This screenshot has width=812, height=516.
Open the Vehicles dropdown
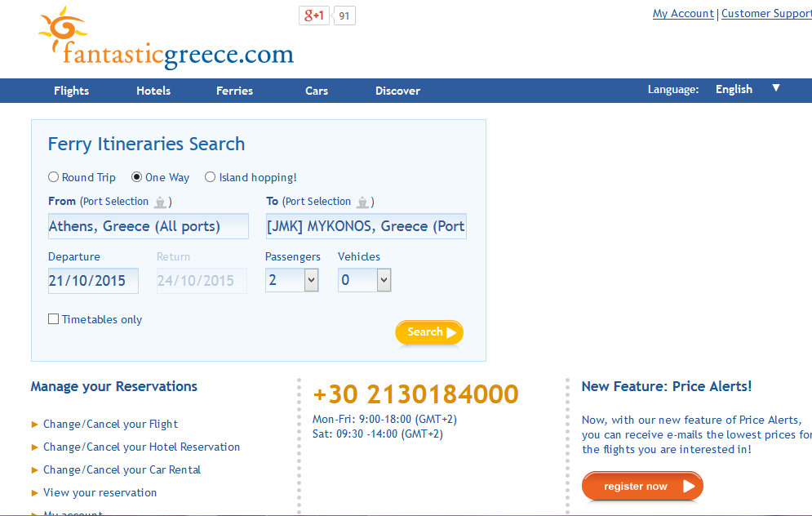point(365,280)
